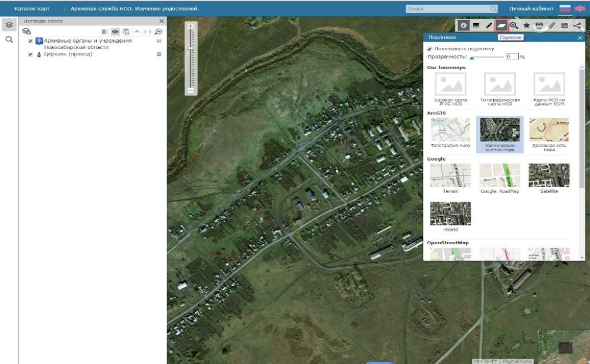Activate the info identify tool
Screen dimensions: 590x364
point(463,25)
